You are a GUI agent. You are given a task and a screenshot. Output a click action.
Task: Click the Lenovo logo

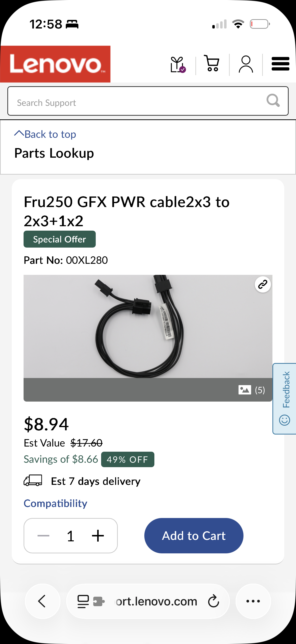(x=55, y=64)
